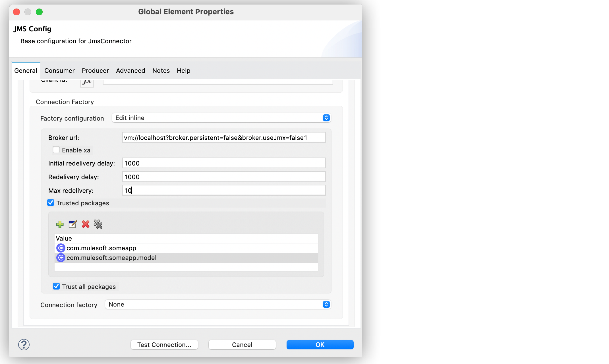Select the edit package icon in the packages toolbar
The image size is (609, 364).
[x=73, y=224]
